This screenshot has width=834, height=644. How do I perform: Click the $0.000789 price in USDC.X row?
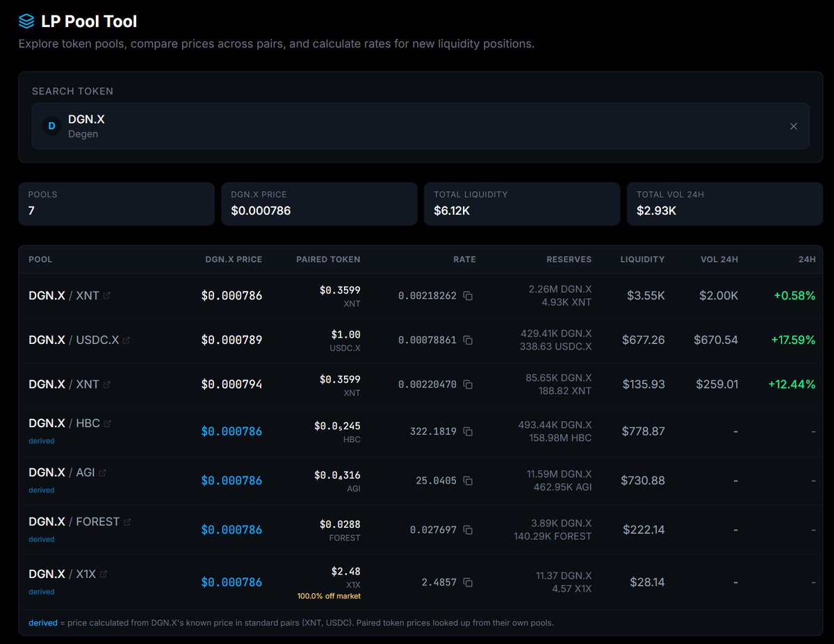pyautogui.click(x=231, y=340)
